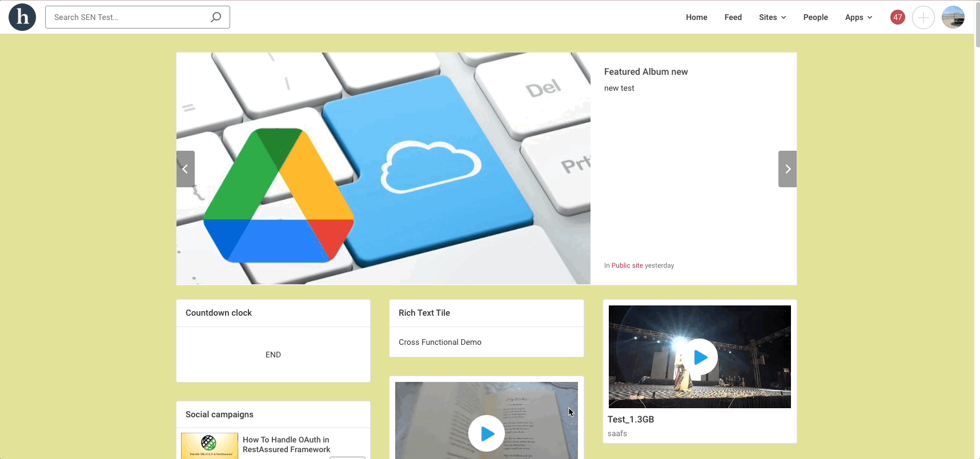Click the Rich Text Tile heading
980x459 pixels.
pos(424,313)
